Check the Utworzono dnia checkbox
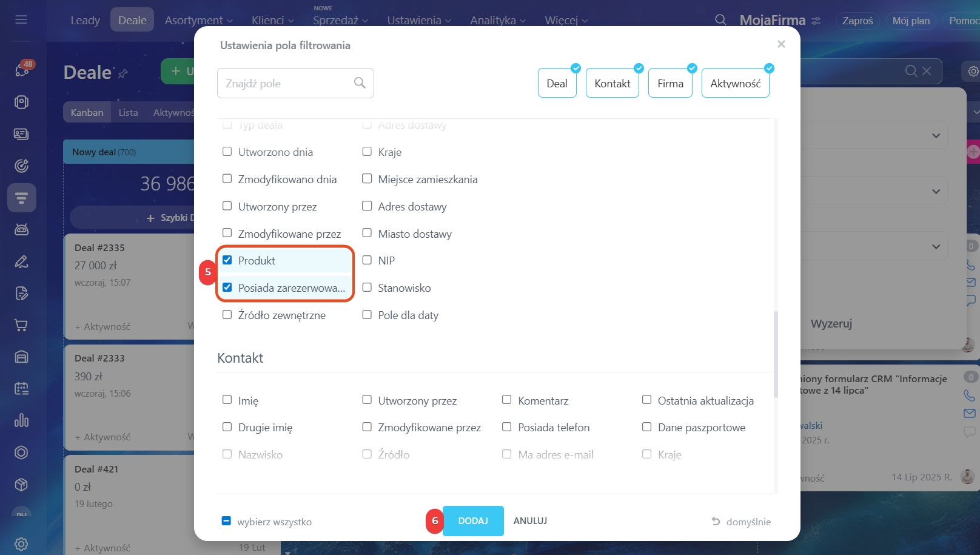Viewport: 980px width, 555px height. coord(227,152)
